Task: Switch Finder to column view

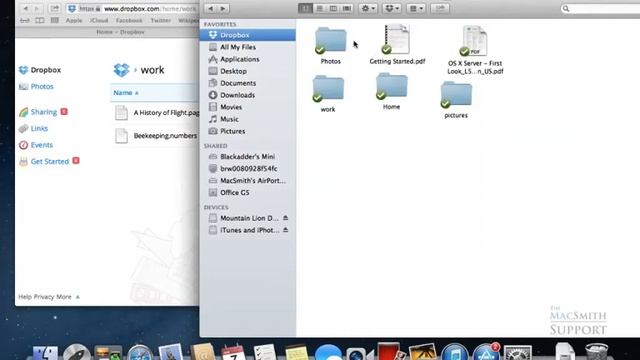Action: tap(333, 9)
